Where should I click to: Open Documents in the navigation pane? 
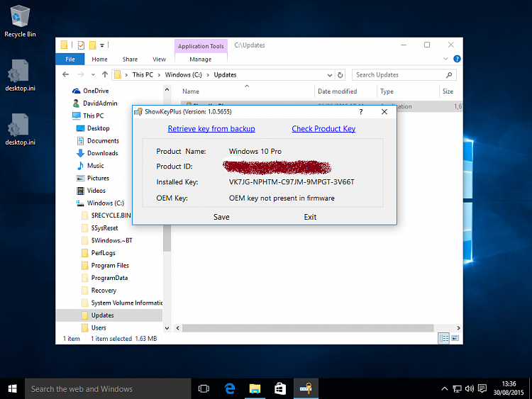coord(98,141)
